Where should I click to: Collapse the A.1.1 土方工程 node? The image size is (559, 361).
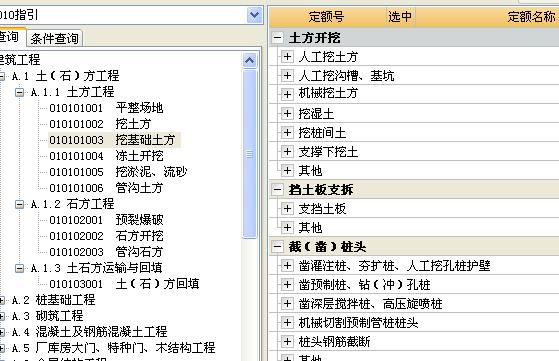tap(20, 93)
